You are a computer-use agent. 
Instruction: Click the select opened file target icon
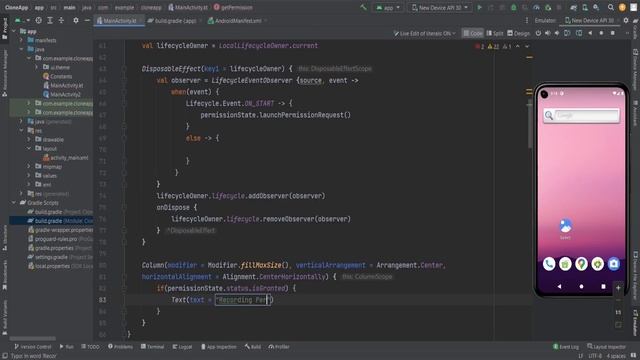[38, 20]
